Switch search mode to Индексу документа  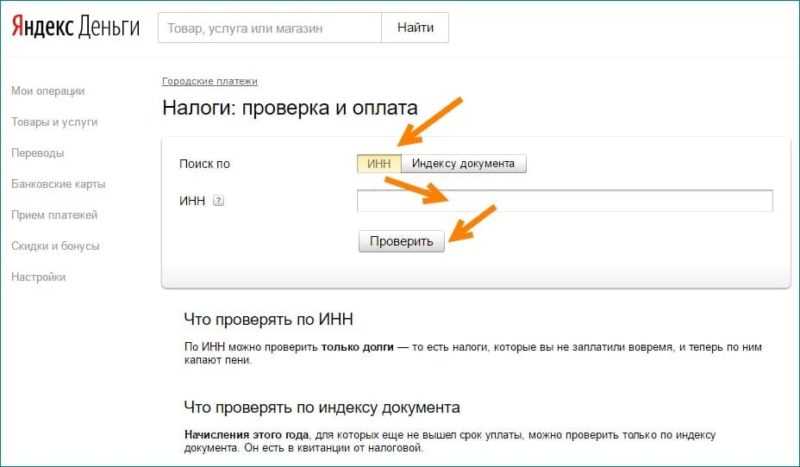pos(464,163)
